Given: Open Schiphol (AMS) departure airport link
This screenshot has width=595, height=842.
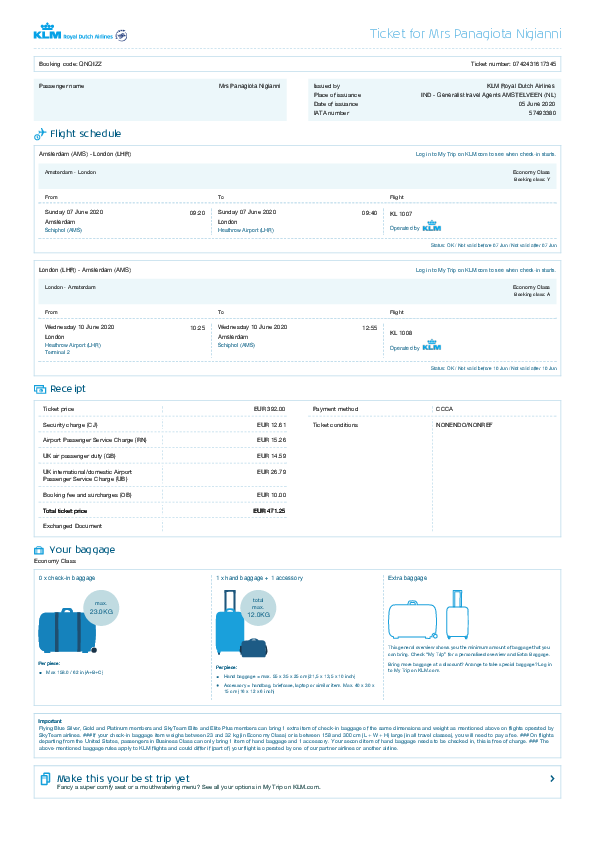Looking at the screenshot, I should click(63, 230).
